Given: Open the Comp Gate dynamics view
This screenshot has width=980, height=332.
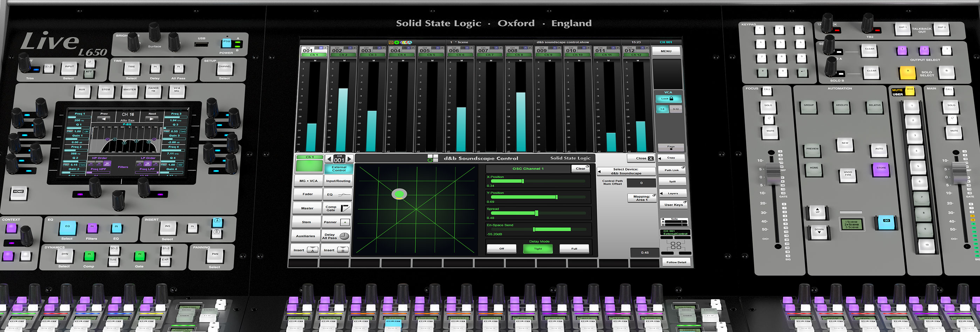Looking at the screenshot, I should pyautogui.click(x=337, y=208).
